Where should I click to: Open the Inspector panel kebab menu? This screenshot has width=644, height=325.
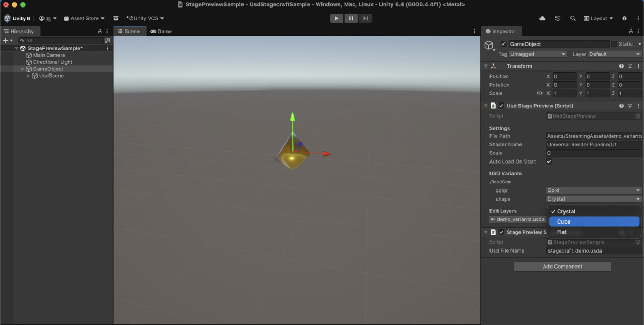(638, 31)
